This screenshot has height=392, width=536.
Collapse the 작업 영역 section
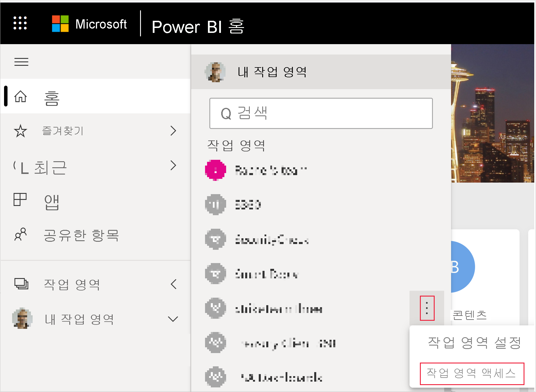coord(174,284)
